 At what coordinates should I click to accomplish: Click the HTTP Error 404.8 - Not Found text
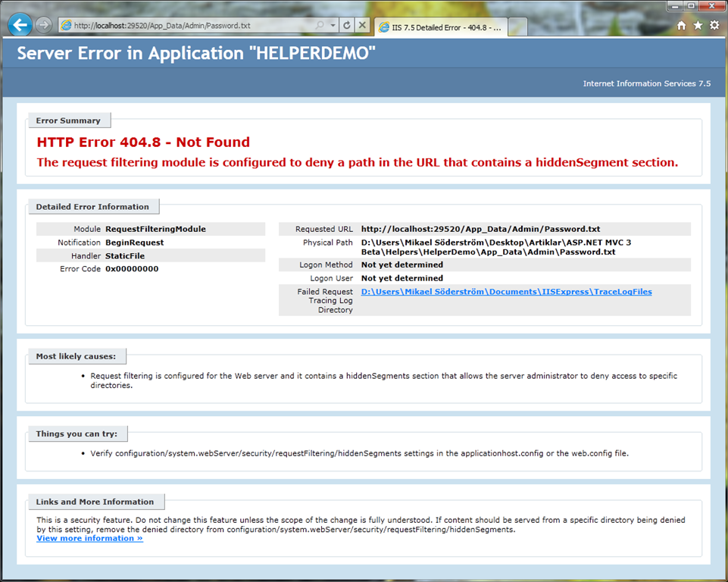click(x=143, y=142)
